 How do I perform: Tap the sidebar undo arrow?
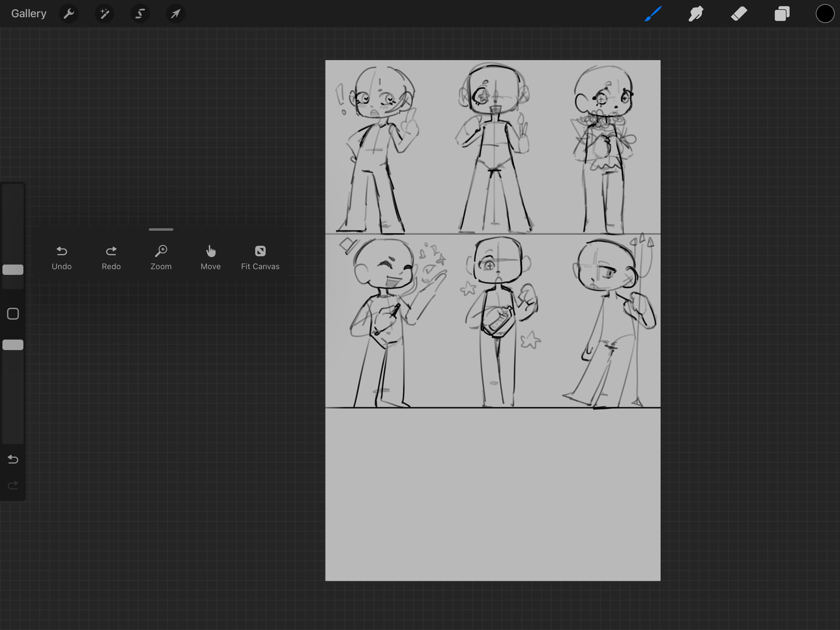tap(13, 459)
